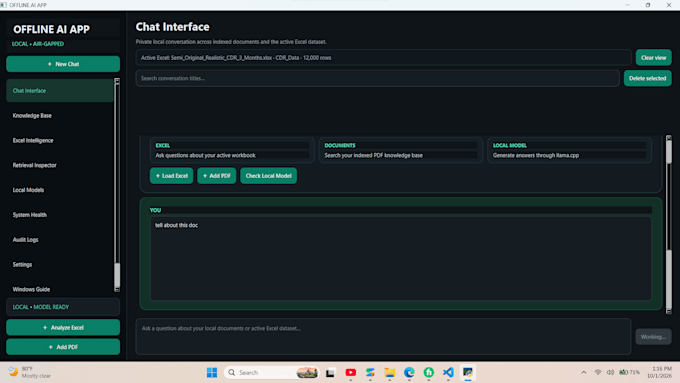
Task: Focus the Search conversation titles field
Action: click(377, 79)
